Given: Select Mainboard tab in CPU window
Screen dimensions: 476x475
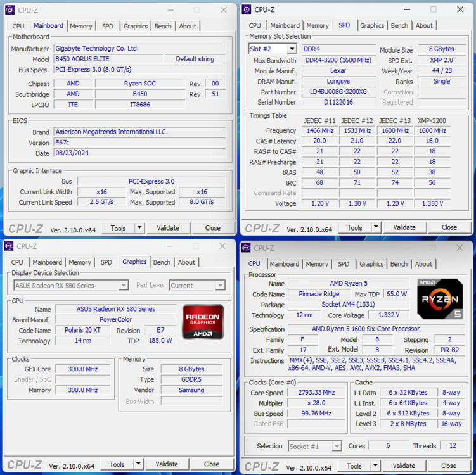Looking at the screenshot, I should tap(285, 264).
